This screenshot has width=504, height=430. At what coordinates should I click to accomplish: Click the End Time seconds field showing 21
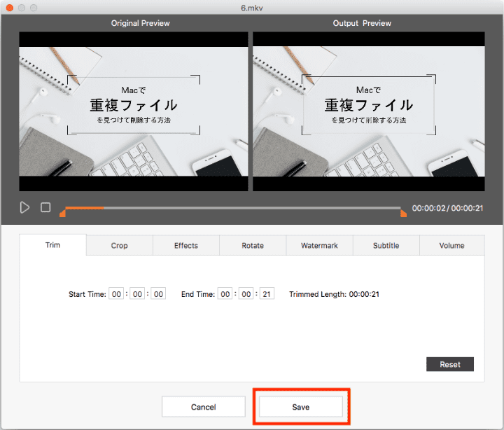tap(266, 294)
